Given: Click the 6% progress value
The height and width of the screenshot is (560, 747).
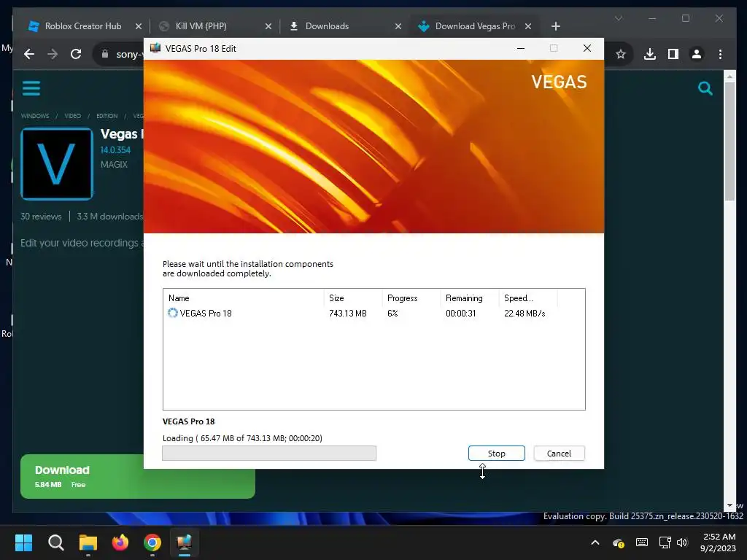Looking at the screenshot, I should (x=392, y=314).
